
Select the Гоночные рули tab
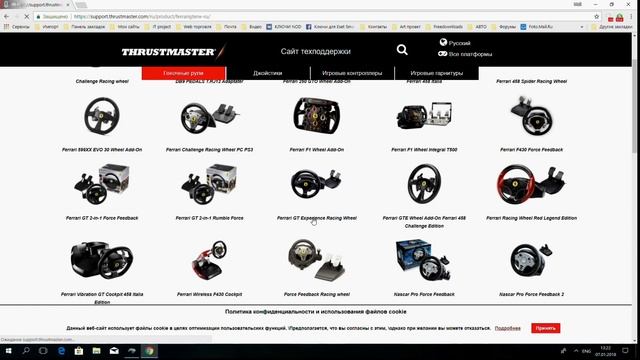tap(183, 73)
